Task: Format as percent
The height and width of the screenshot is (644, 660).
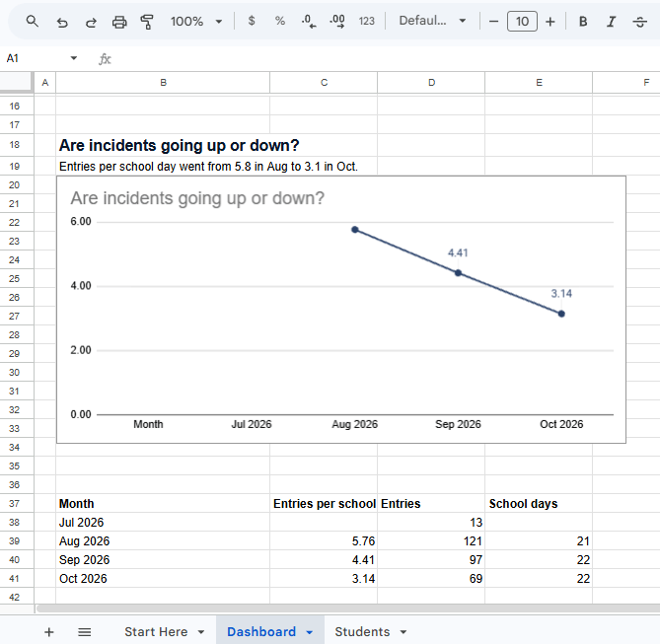Action: tap(280, 21)
